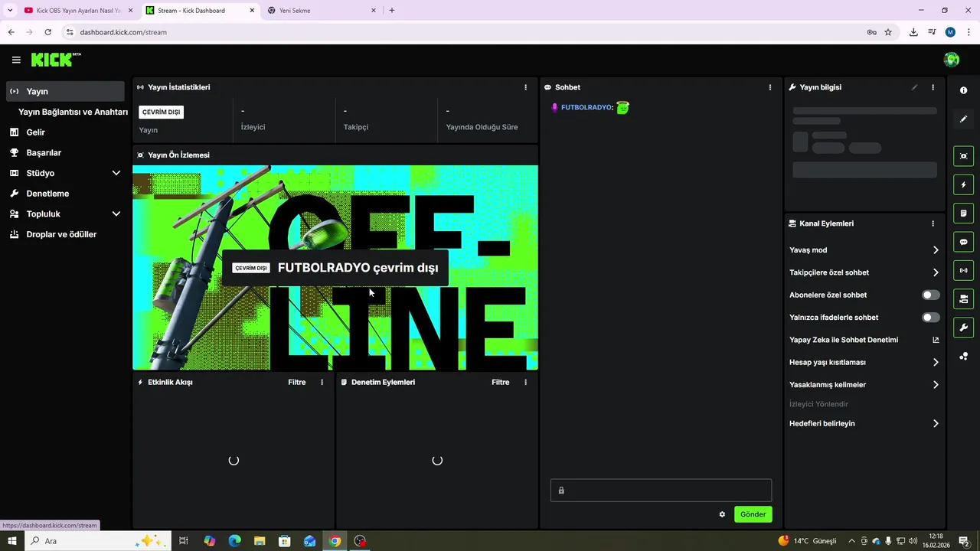The height and width of the screenshot is (551, 980).
Task: Open Yayın Bağlantısı ve Anahtarı in the sidebar
Action: [73, 112]
